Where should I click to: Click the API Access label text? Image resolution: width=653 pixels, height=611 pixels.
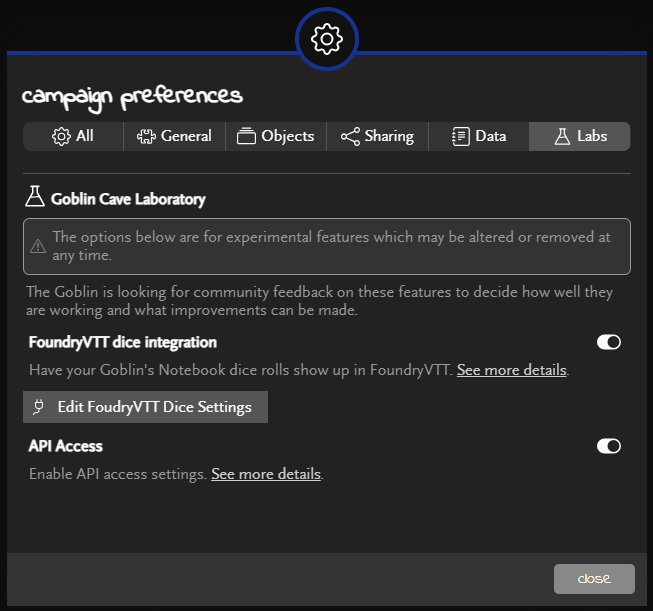66,446
